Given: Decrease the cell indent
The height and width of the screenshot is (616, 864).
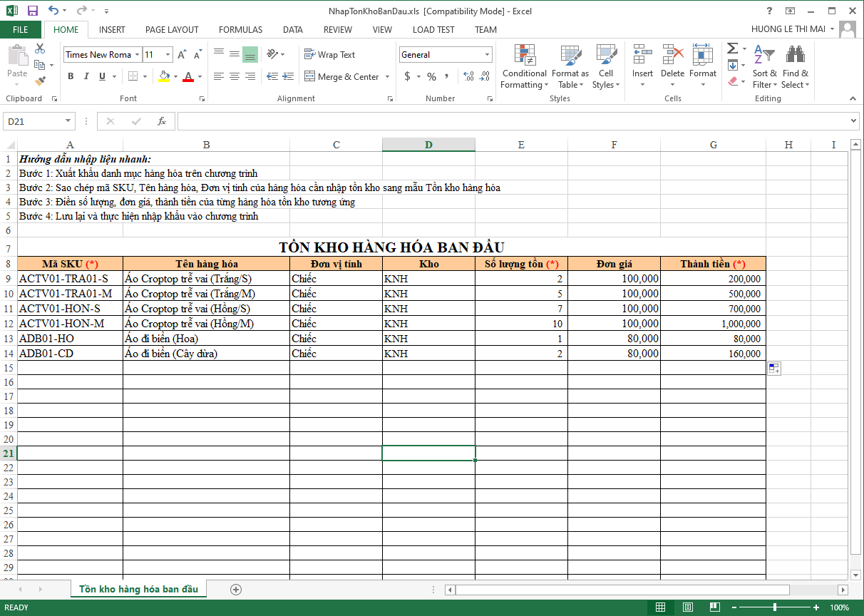Looking at the screenshot, I should pos(272,76).
